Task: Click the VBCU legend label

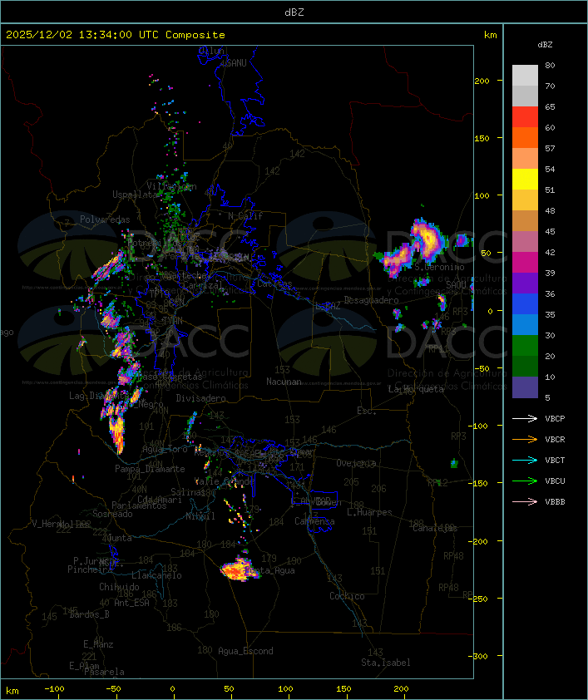Action: tap(555, 481)
